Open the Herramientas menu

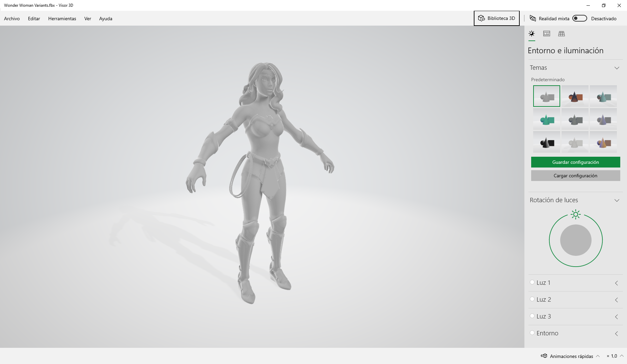(62, 19)
